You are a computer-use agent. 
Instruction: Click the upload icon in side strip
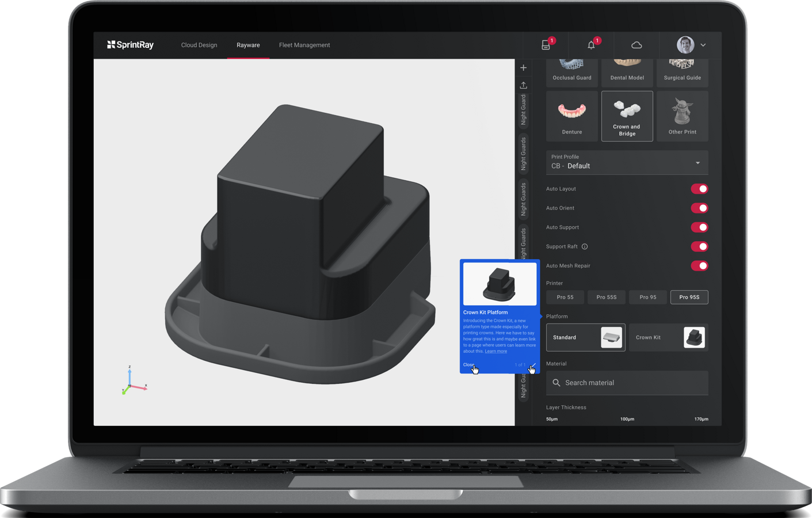coord(523,85)
